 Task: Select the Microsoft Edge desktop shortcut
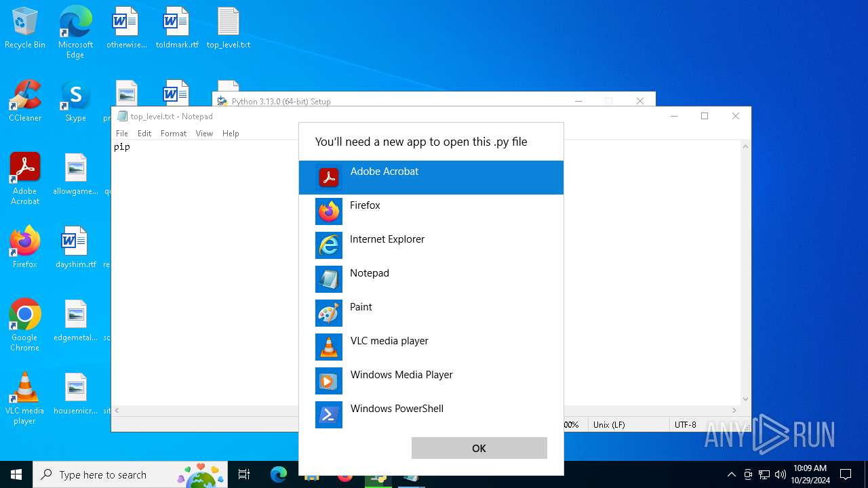point(75,33)
